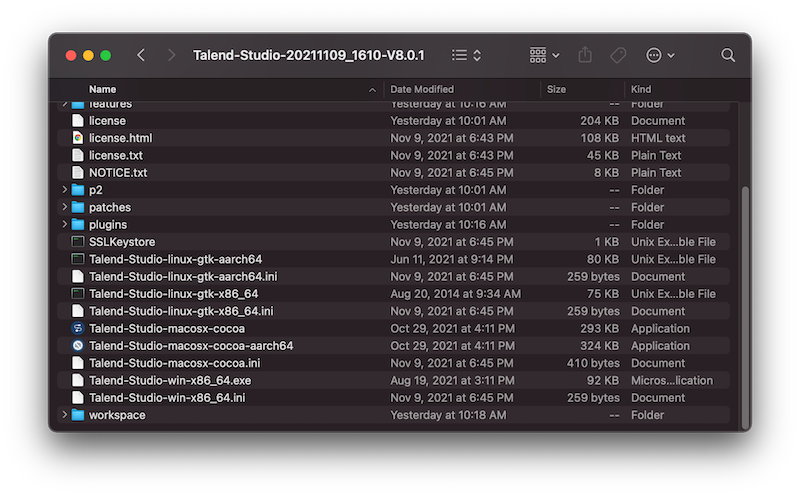Click the Finder back navigation arrow
The width and height of the screenshot is (800, 496).
point(140,55)
